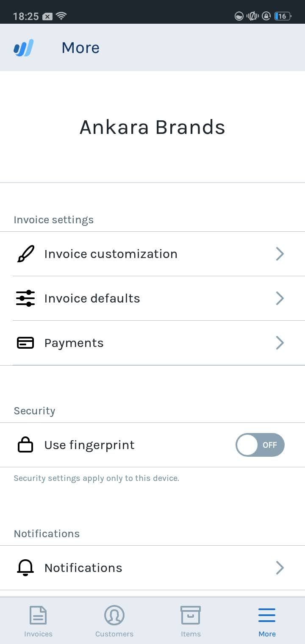305x644 pixels.
Task: Open Invoice defaults via its chevron arrow
Action: click(x=280, y=298)
